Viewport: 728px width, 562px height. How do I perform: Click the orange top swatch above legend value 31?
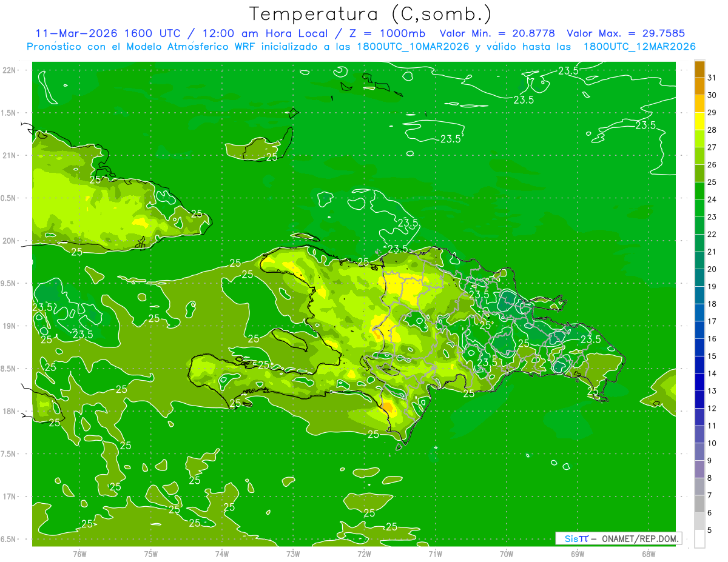coord(699,70)
